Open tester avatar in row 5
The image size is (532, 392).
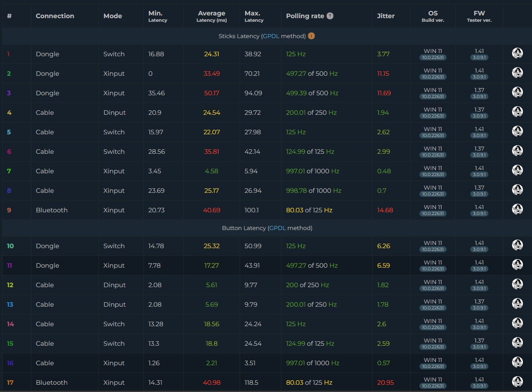(x=517, y=131)
